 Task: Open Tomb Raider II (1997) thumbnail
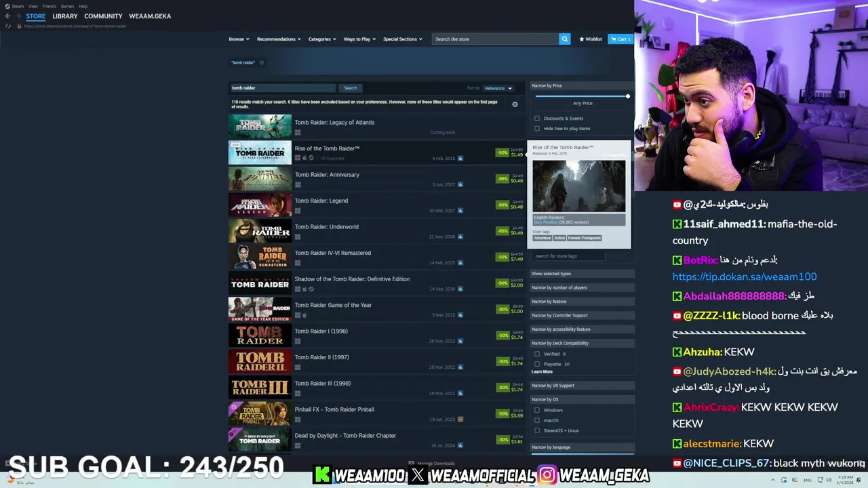260,361
